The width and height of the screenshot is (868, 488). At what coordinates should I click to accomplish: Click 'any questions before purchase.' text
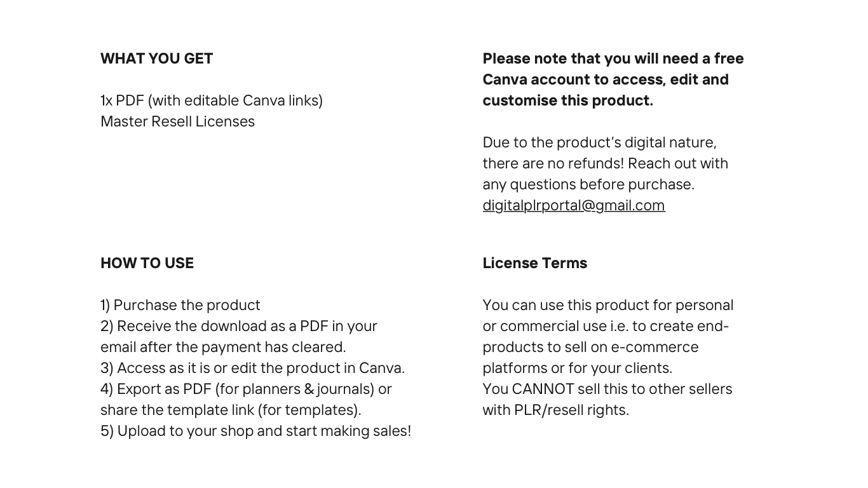588,184
